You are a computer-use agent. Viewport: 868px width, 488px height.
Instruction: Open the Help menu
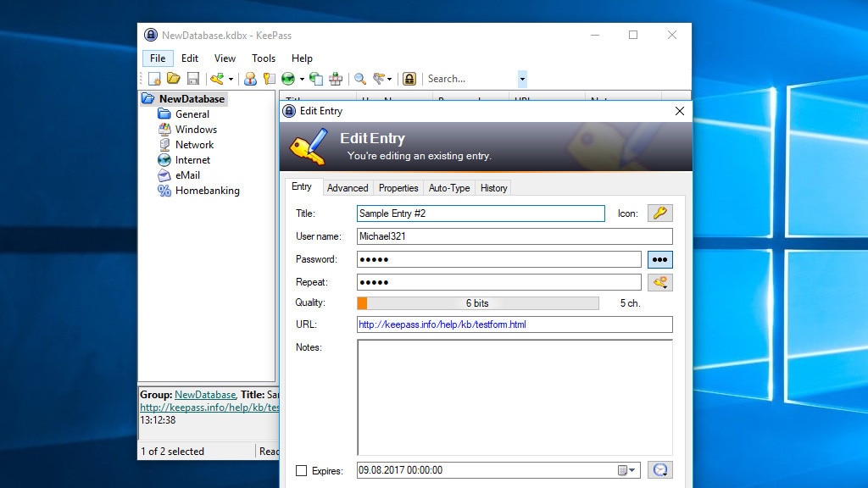pyautogui.click(x=303, y=58)
